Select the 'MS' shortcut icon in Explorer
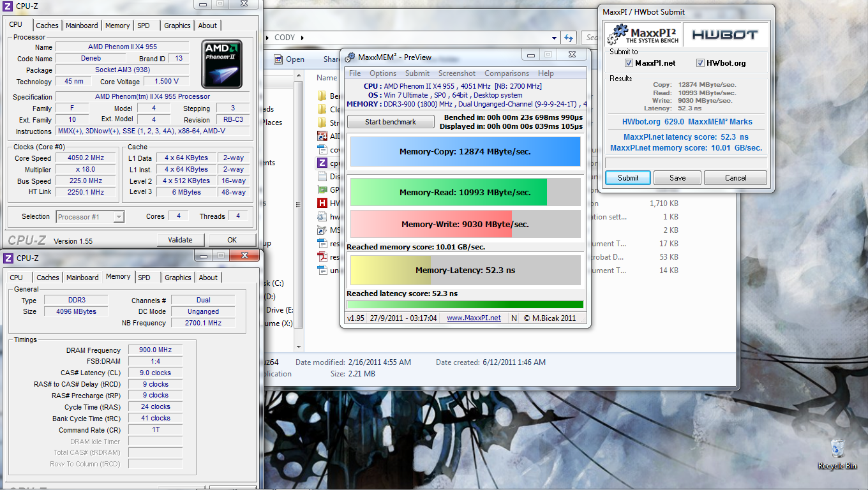Screen dimensions: 868x490 tap(322, 230)
